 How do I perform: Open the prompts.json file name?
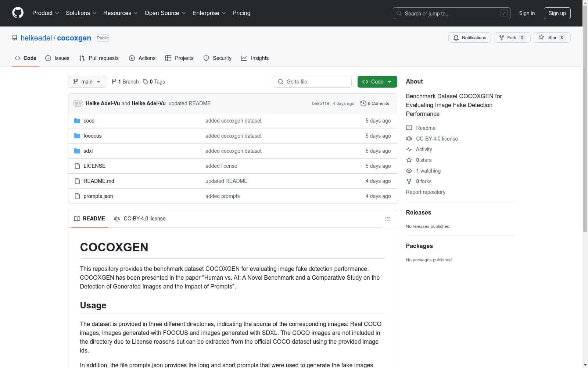tap(98, 196)
